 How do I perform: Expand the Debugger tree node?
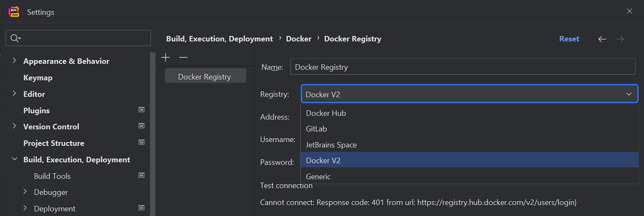[x=25, y=192]
